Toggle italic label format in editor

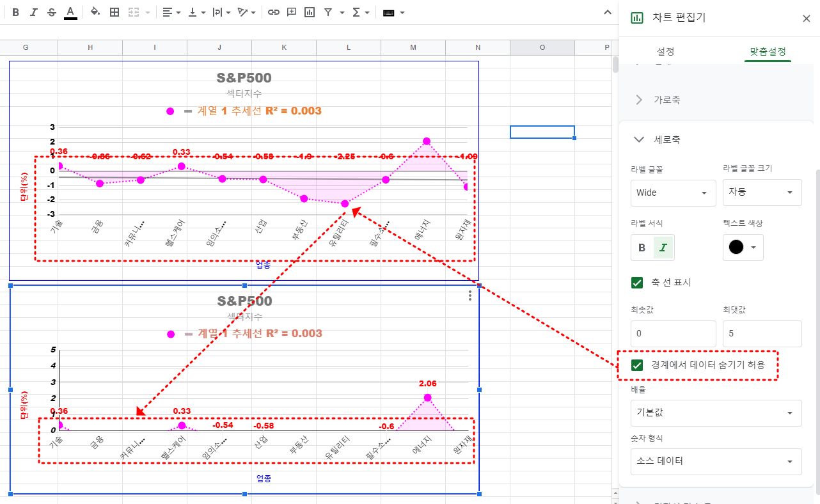click(x=663, y=248)
